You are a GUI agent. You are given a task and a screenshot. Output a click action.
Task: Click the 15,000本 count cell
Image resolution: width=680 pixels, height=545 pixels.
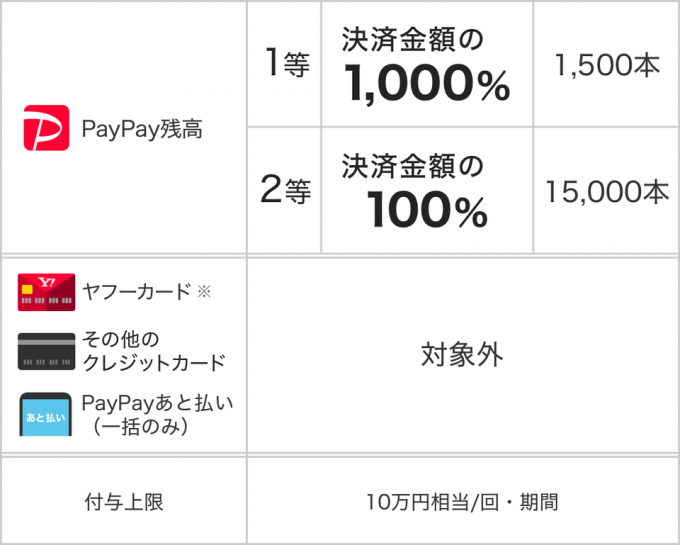click(x=606, y=190)
